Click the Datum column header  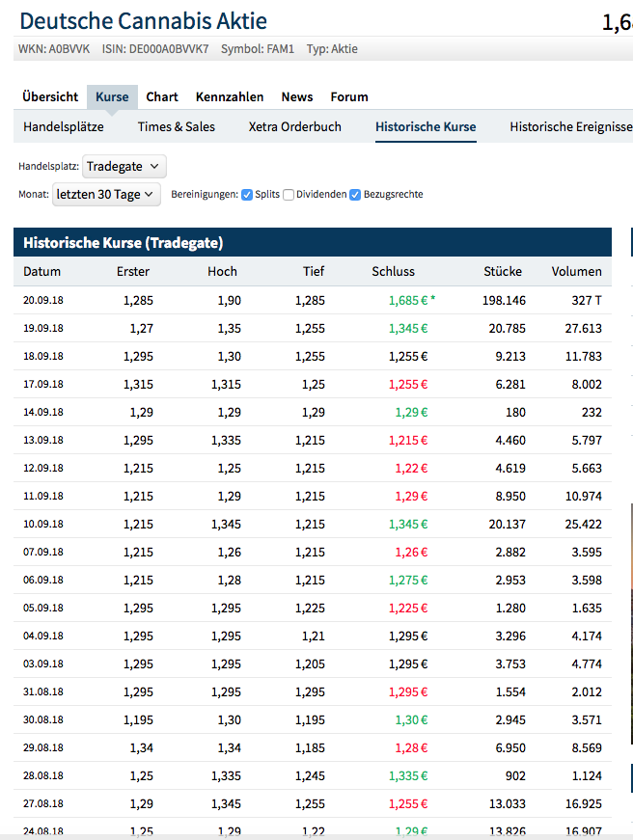coord(42,272)
